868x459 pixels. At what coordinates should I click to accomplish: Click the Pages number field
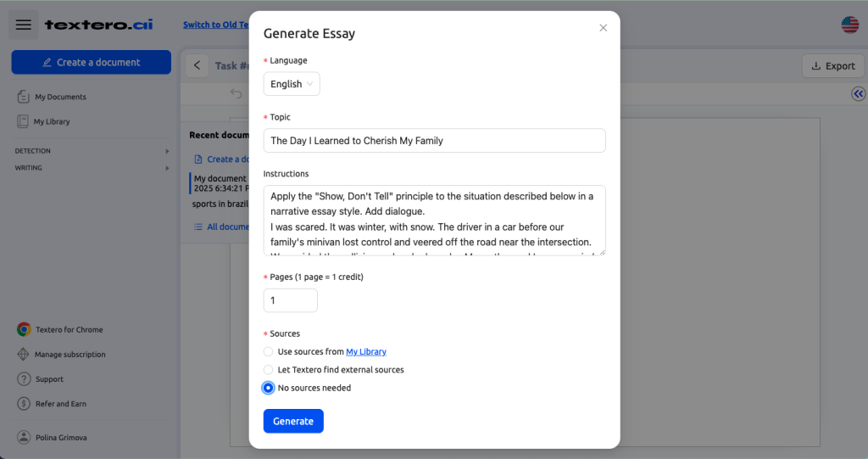(x=291, y=300)
